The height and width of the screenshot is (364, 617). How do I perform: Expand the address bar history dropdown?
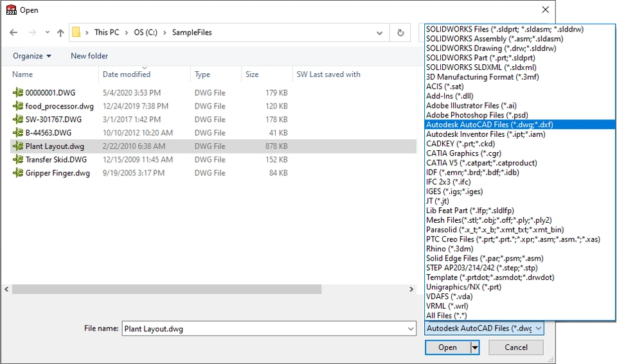click(379, 33)
